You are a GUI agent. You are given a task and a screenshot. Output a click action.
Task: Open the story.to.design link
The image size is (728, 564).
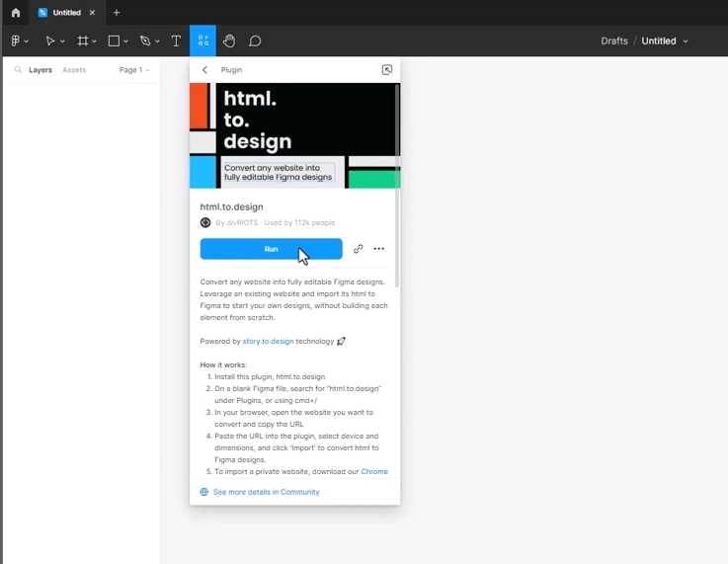(268, 341)
